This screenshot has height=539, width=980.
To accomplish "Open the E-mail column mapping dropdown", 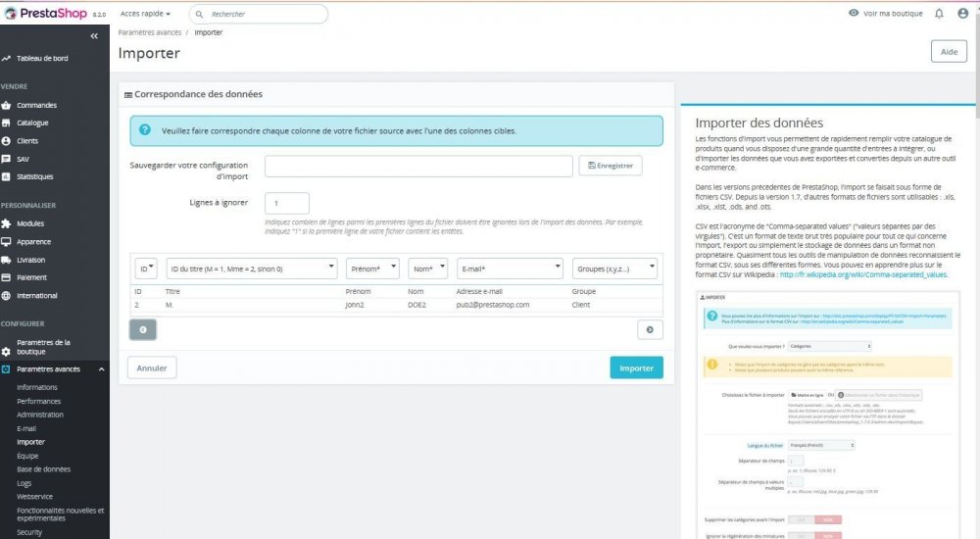I will click(x=510, y=269).
